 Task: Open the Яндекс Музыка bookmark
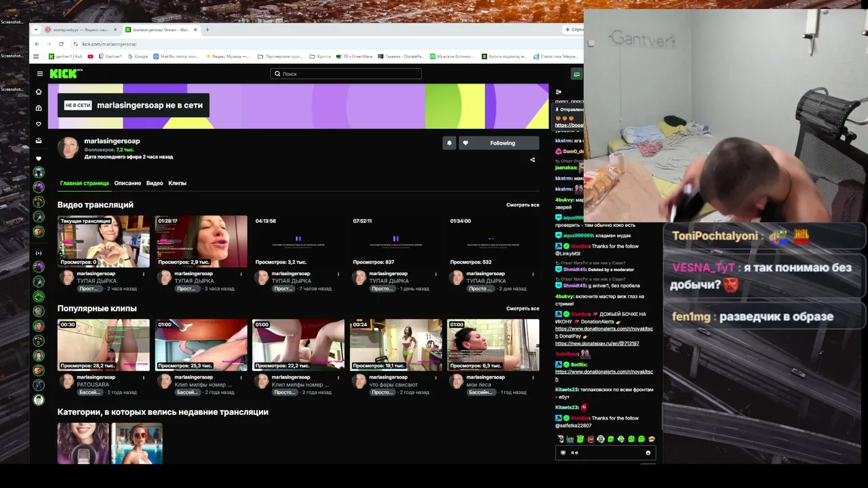click(x=226, y=56)
